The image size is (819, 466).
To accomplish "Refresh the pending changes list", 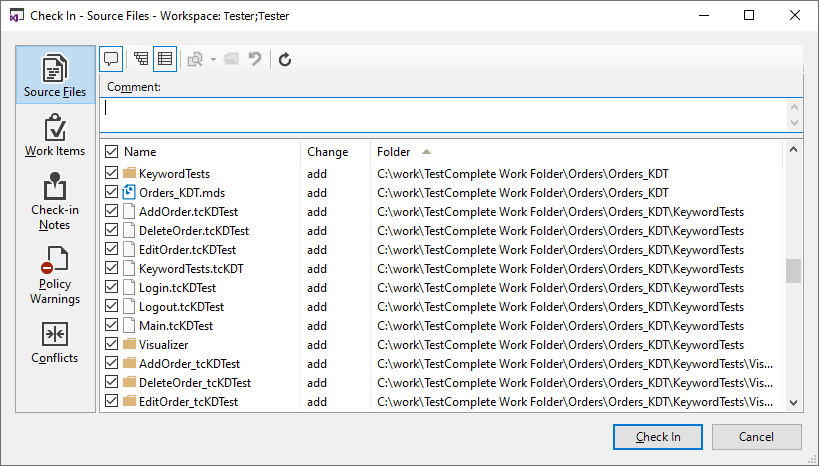I will pos(285,59).
